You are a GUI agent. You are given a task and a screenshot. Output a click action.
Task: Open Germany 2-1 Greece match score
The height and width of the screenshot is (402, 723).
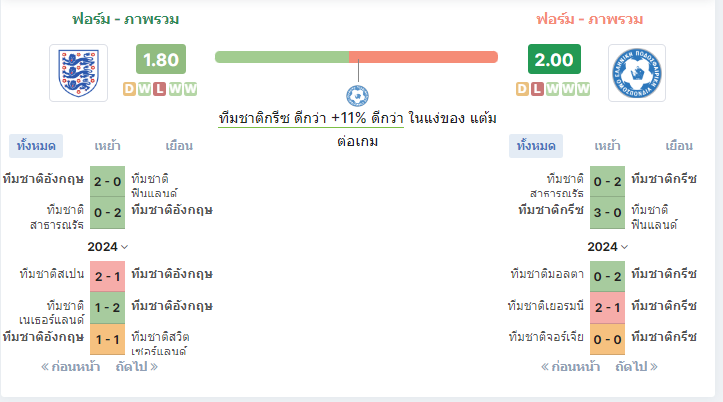[x=607, y=307]
